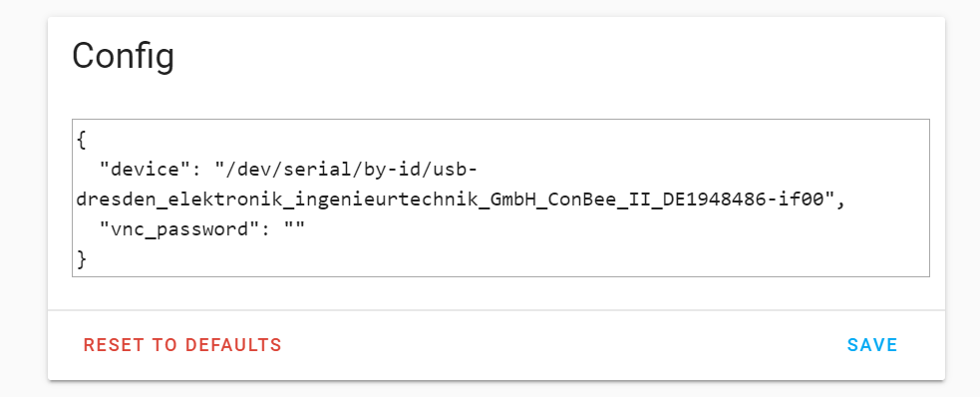Viewport: 980px width, 397px height.
Task: Click the closing curly brace line
Action: point(81,258)
